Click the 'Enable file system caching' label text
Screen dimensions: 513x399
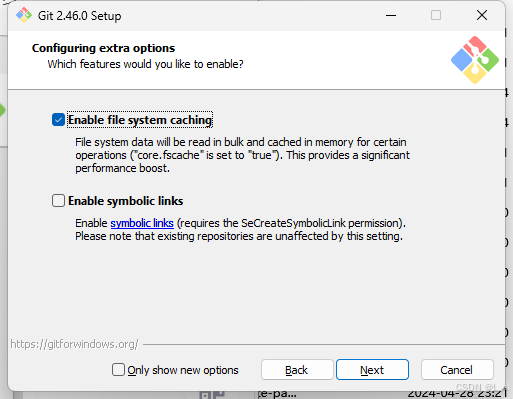coord(140,120)
